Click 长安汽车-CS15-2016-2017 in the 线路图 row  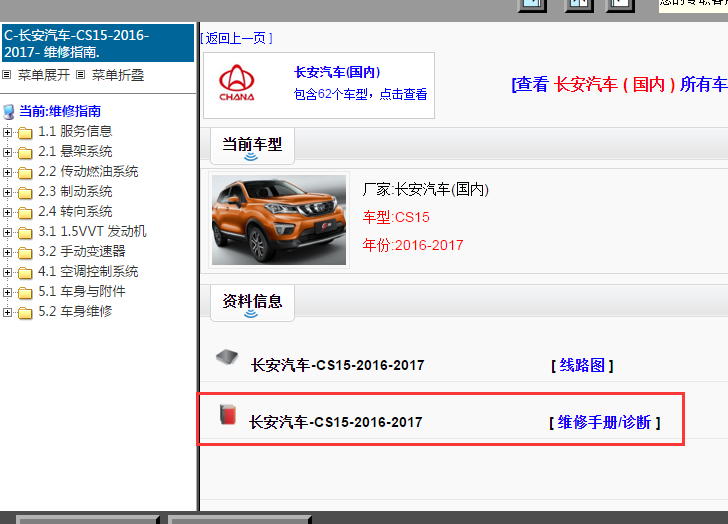tap(338, 365)
